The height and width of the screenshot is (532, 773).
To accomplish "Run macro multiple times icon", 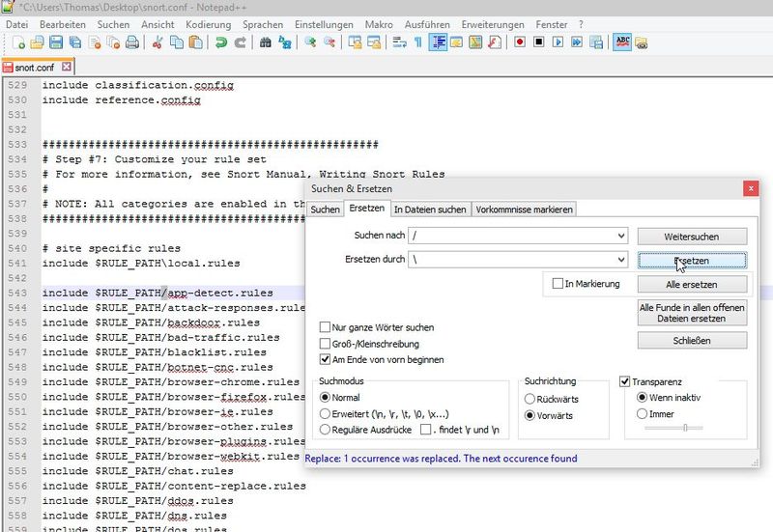I will 577,42.
